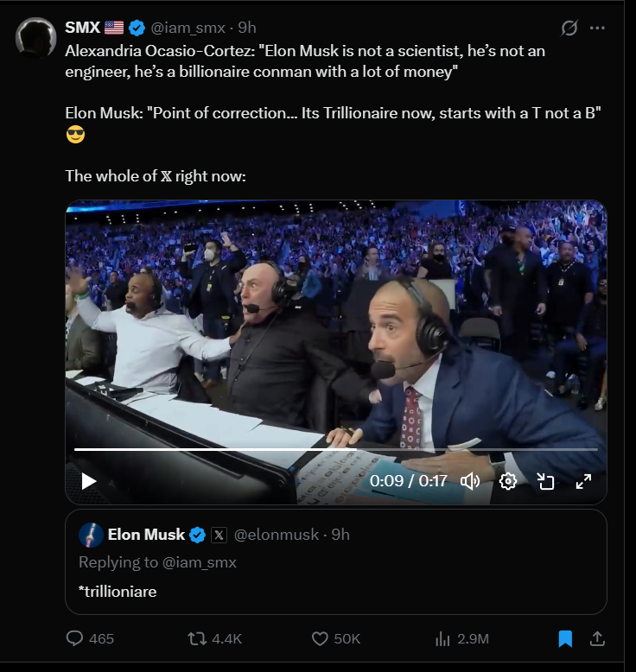Play the paused video
The image size is (636, 672).
click(89, 481)
